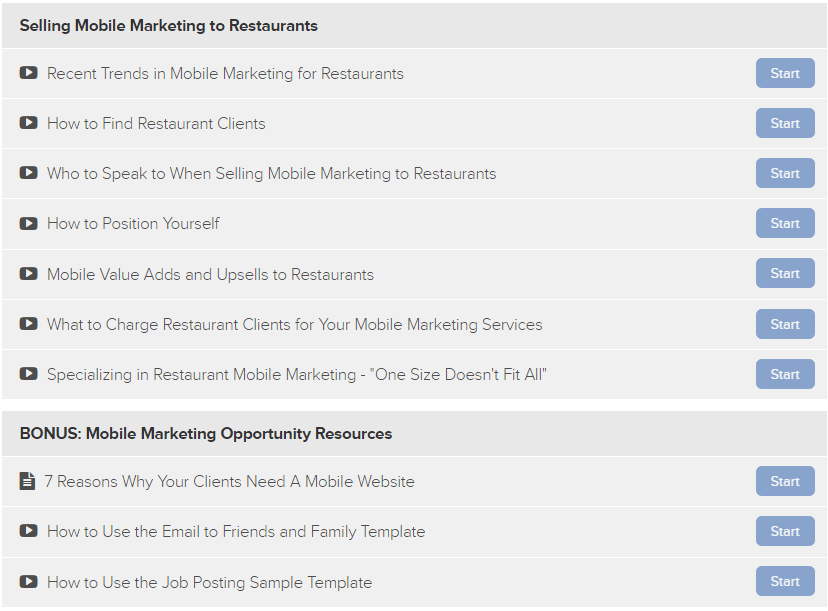
Task: Click video icon for Who to Speak to lesson
Action: pyautogui.click(x=29, y=173)
